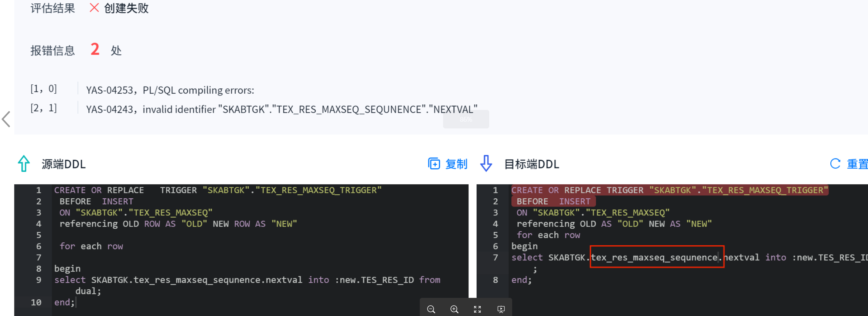Click the copy icon beside 复制
The image size is (868, 316).
point(434,164)
